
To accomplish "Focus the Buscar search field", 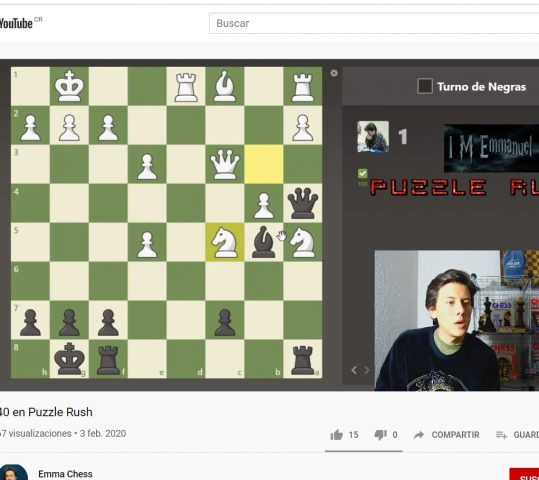I will coord(374,23).
